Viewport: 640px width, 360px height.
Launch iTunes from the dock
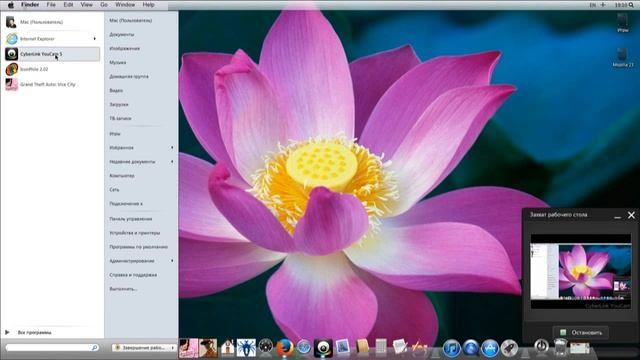(451, 348)
